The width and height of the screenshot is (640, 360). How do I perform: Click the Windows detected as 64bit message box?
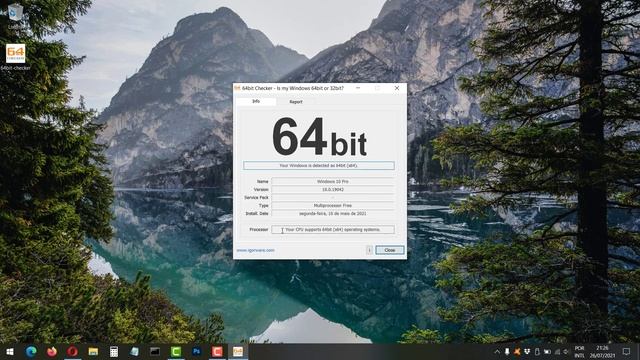(319, 165)
